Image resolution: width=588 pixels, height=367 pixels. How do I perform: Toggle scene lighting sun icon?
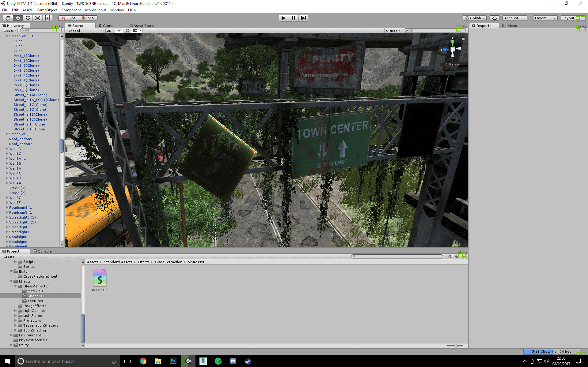tap(119, 31)
